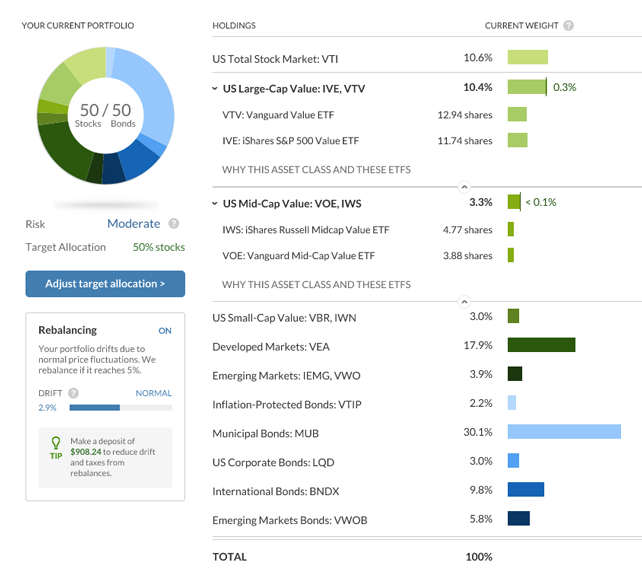Click the Rebalancing panel title
Screen dimensions: 642x580
68,330
